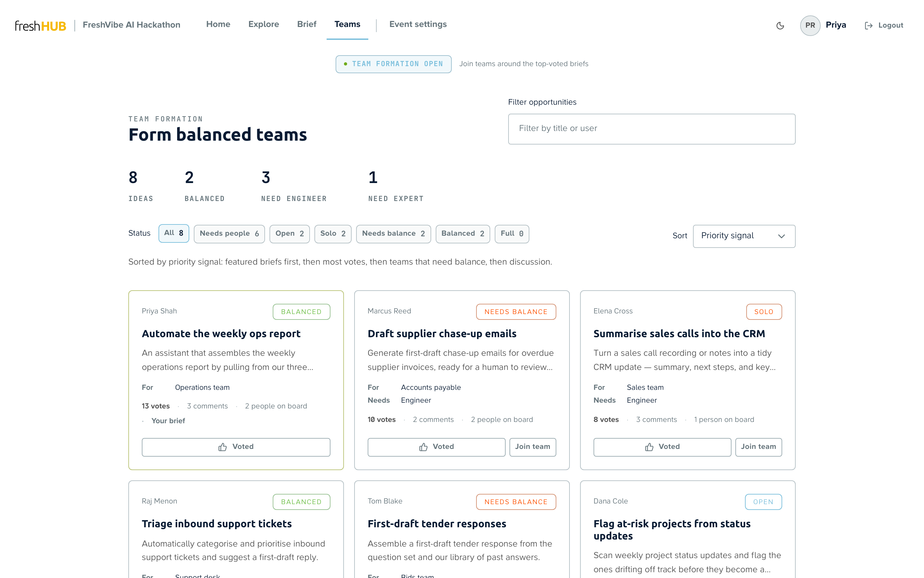924x578 pixels.
Task: Click thumbs-up icon on Automate weekly ops report
Action: (x=223, y=447)
